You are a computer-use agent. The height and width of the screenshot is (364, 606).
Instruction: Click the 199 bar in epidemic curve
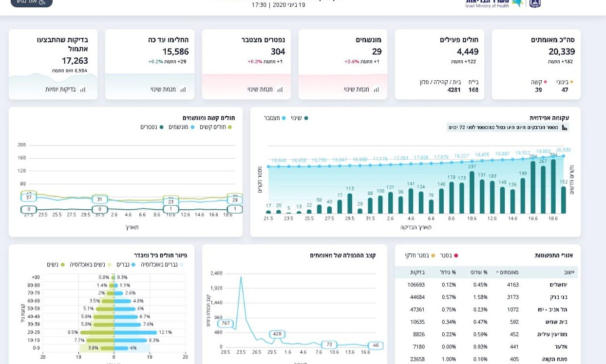pyautogui.click(x=523, y=196)
